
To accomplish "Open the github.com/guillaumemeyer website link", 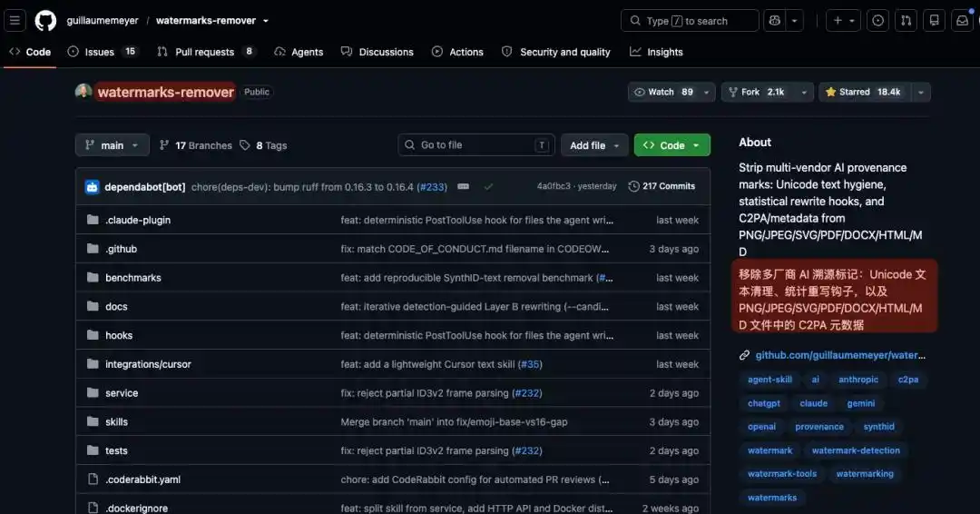I will 840,355.
